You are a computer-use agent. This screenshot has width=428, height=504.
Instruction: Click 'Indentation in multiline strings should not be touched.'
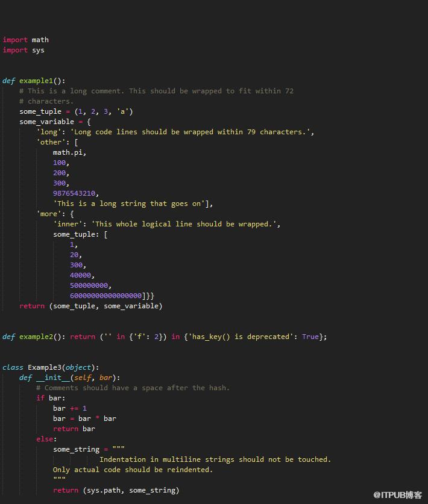point(215,459)
